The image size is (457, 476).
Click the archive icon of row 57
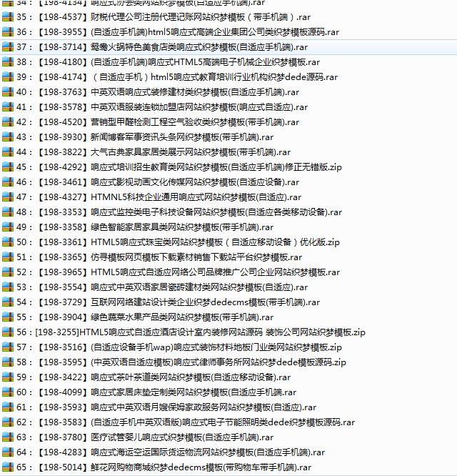(x=8, y=347)
